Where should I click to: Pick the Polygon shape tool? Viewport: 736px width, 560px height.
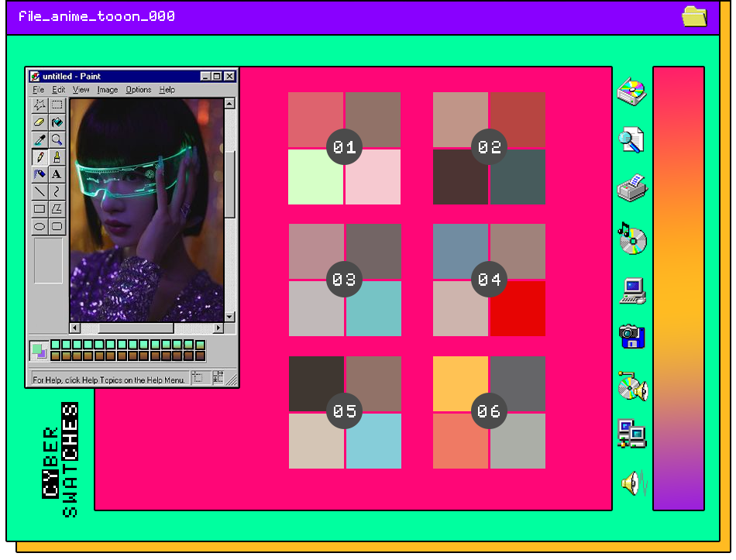[57, 209]
